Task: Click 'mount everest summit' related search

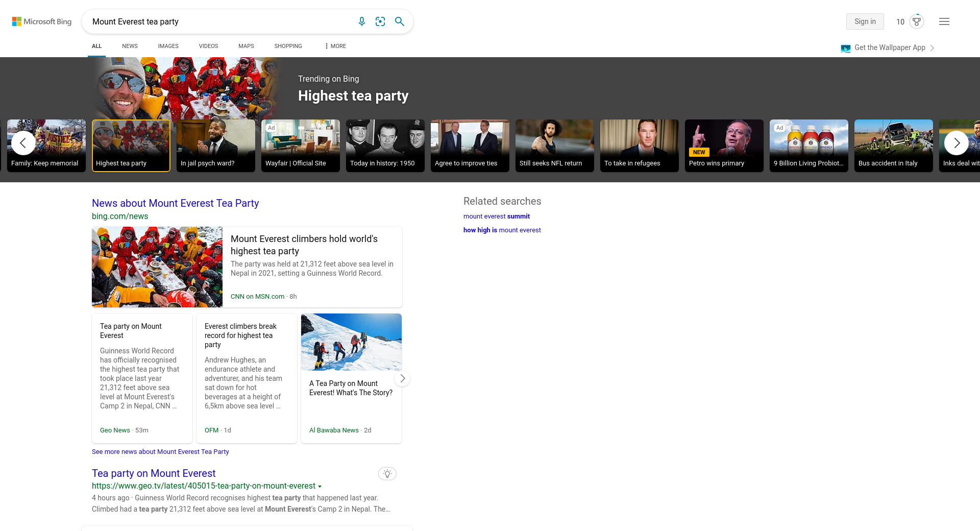Action: coord(496,216)
